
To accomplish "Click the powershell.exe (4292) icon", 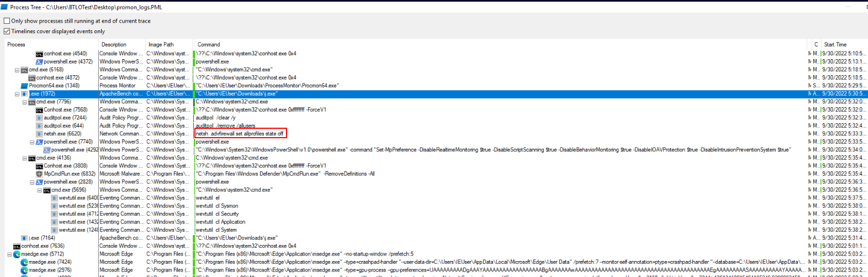I will (x=47, y=150).
